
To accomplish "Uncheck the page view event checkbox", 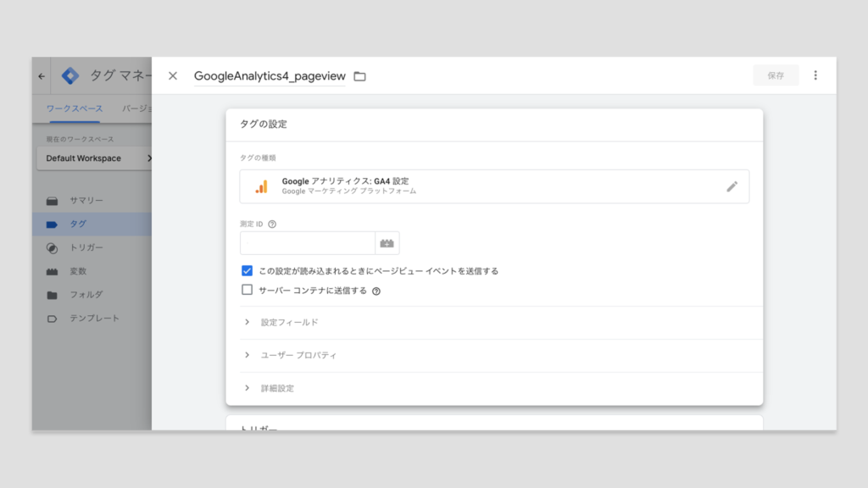I will pos(248,271).
